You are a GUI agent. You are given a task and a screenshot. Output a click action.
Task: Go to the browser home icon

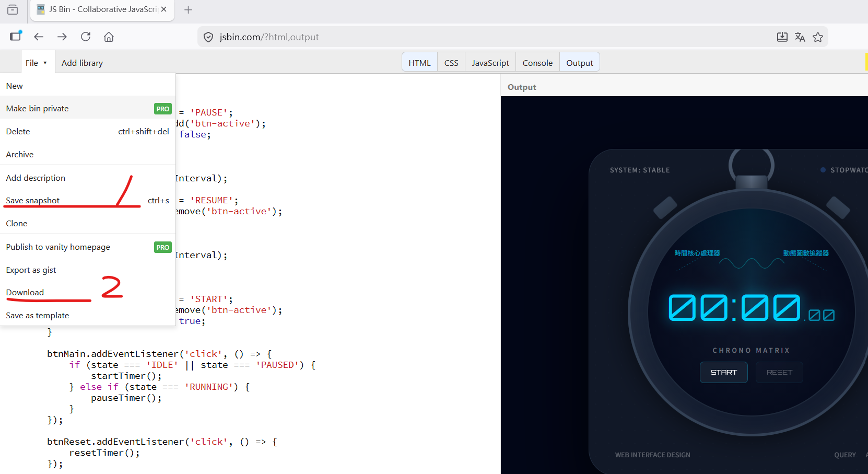109,37
